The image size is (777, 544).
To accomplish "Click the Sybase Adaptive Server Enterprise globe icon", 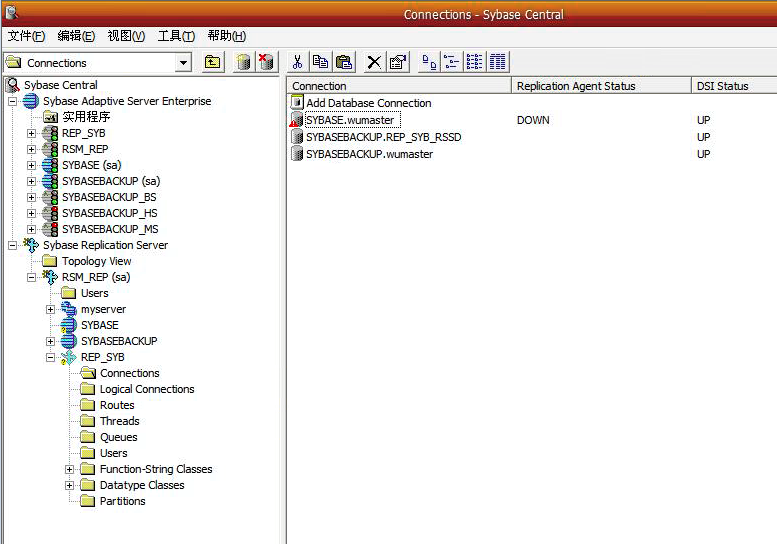I will coord(31,101).
